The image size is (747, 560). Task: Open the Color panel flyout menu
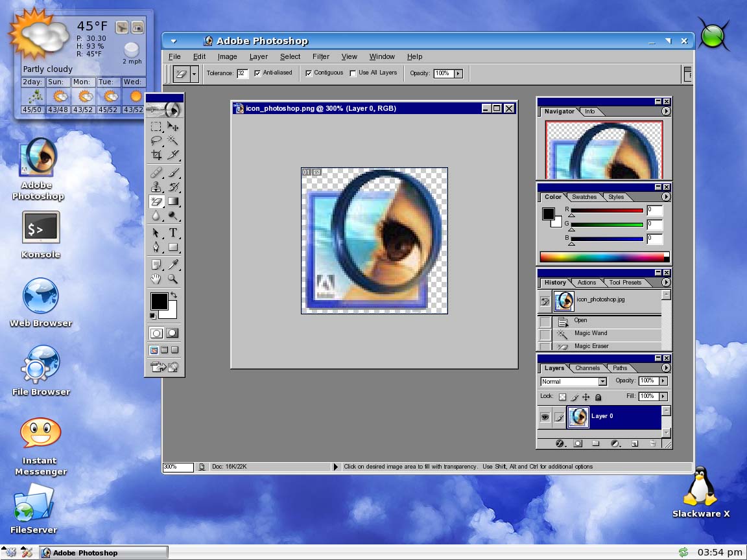(666, 196)
